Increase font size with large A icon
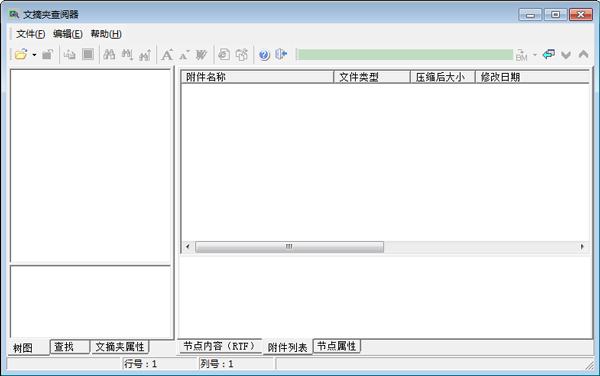 [x=167, y=55]
